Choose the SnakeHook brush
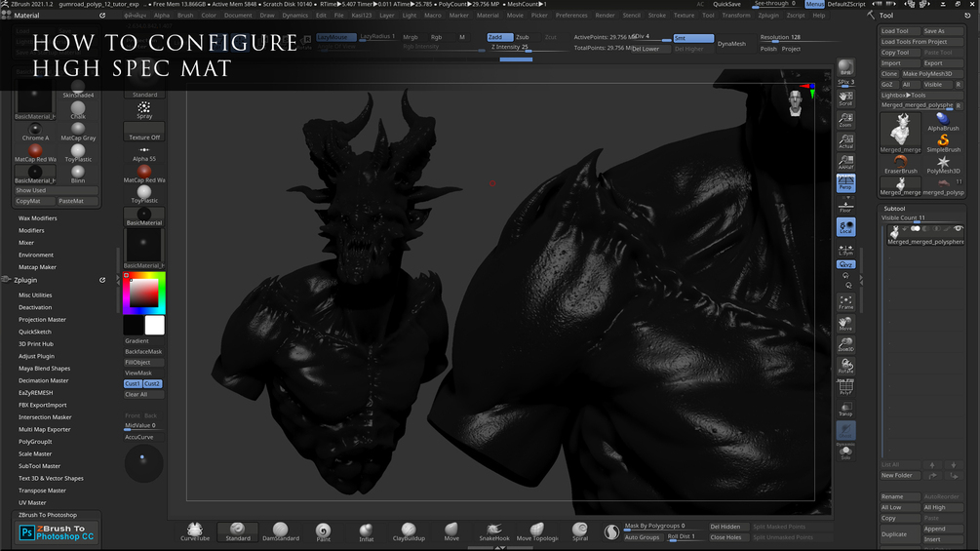The width and height of the screenshot is (980, 551). (x=494, y=531)
